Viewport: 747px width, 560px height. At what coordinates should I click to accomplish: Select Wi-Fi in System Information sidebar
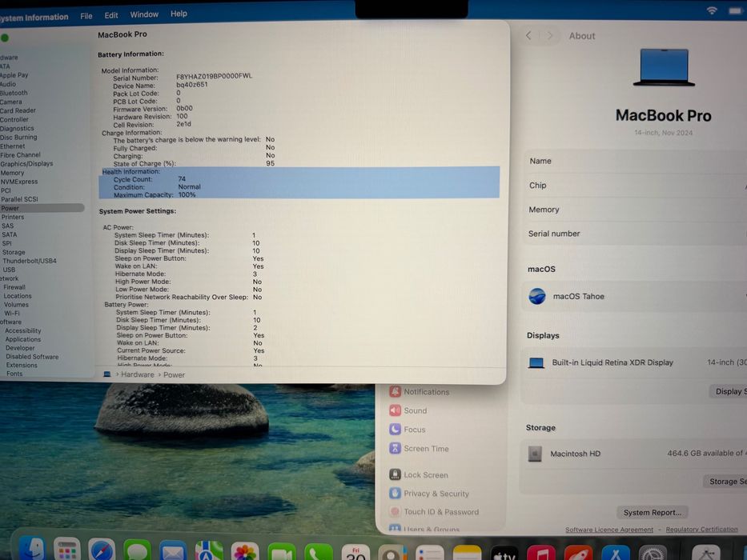click(12, 314)
